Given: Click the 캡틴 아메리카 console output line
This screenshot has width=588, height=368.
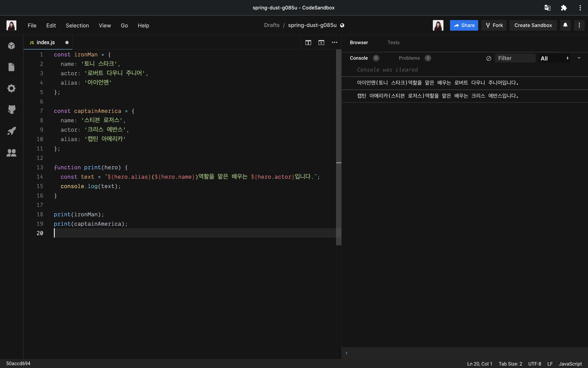Looking at the screenshot, I should (x=464, y=96).
